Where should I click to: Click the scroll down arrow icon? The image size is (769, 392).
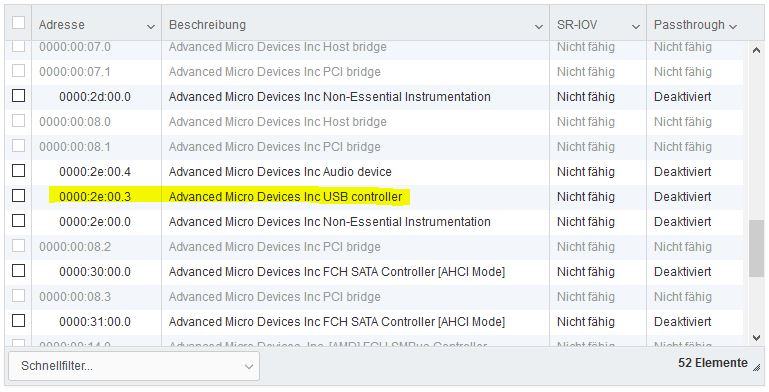click(x=756, y=338)
